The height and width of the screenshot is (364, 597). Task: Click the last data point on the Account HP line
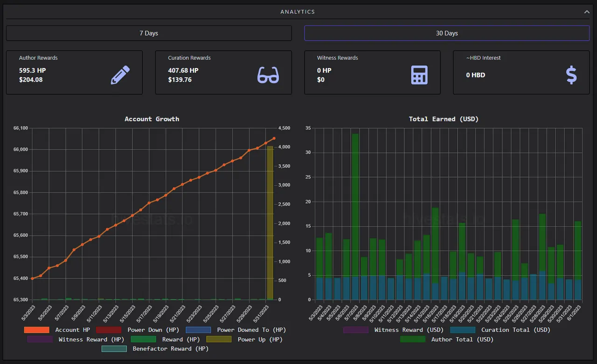click(x=274, y=138)
